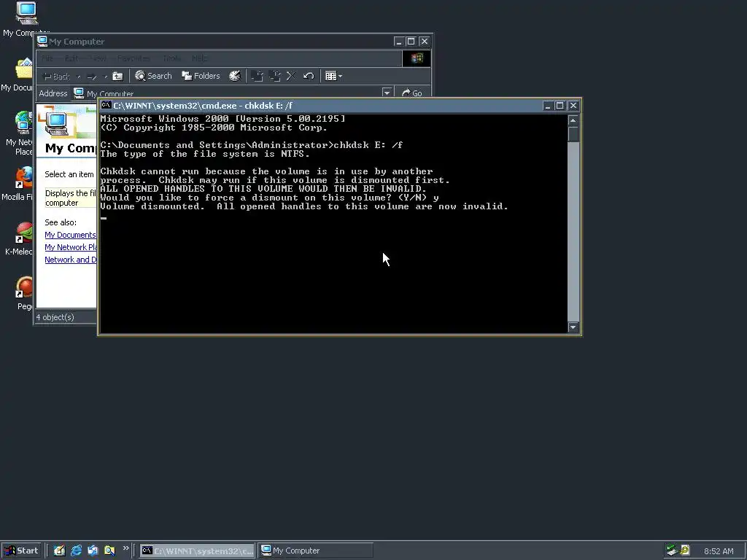The width and height of the screenshot is (747, 560).
Task: Go up one folder level
Action: tap(117, 76)
